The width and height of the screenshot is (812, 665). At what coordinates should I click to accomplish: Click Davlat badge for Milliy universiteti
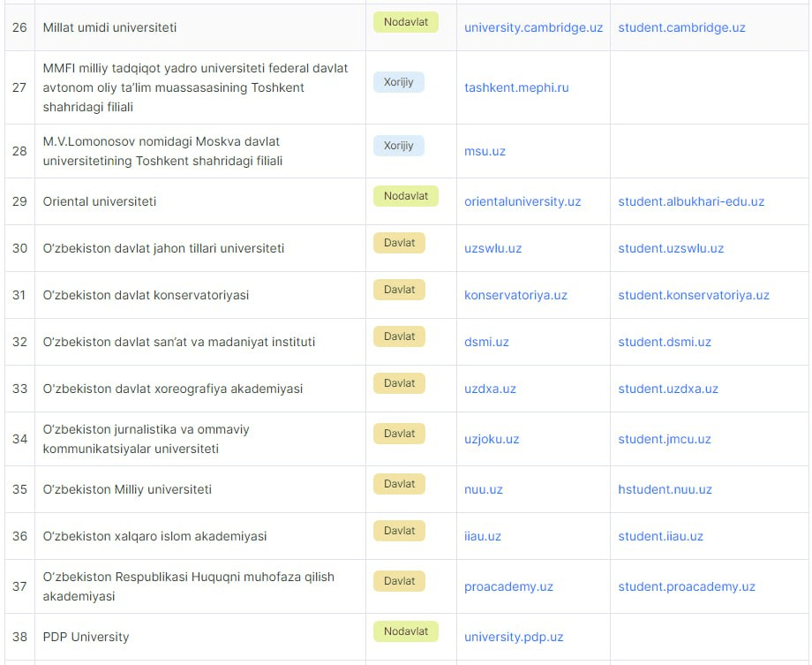tap(399, 484)
